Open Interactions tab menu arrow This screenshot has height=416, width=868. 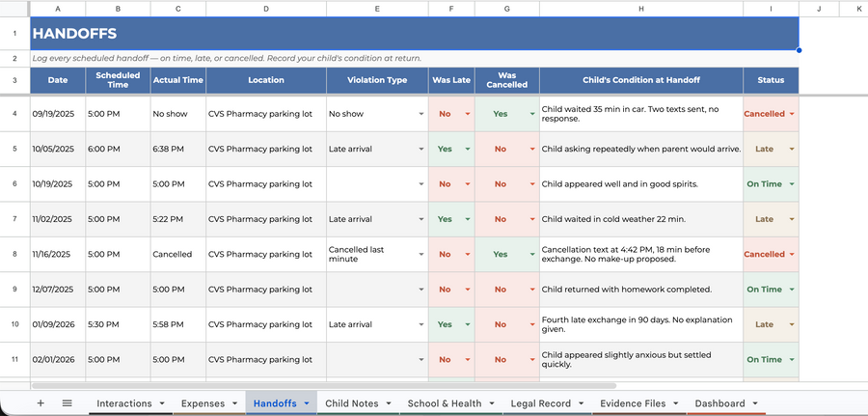pyautogui.click(x=162, y=403)
